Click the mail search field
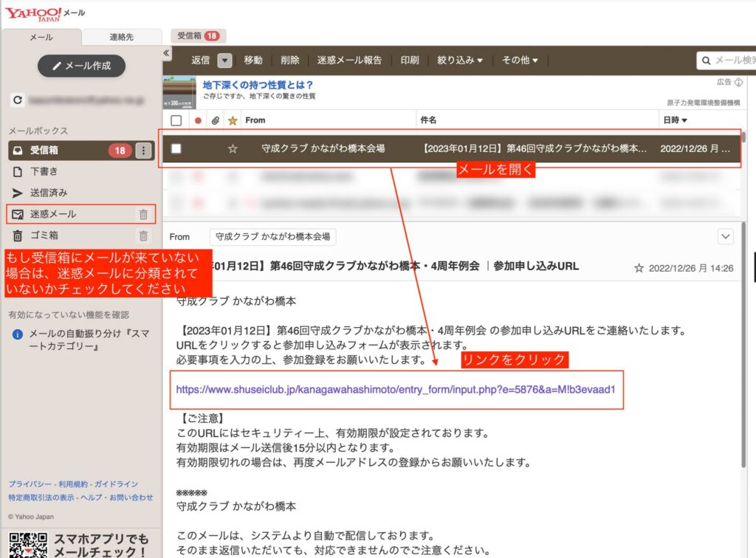The height and width of the screenshot is (558, 756). point(731,61)
